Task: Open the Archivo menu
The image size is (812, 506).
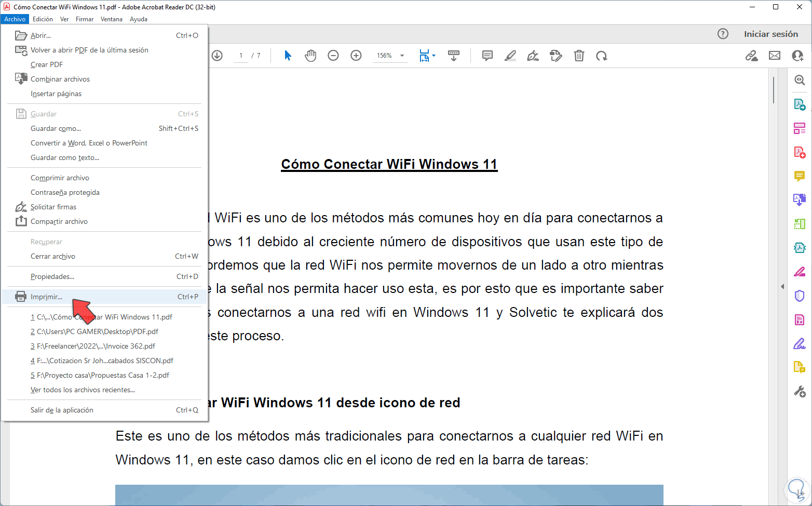Action: pyautogui.click(x=15, y=19)
